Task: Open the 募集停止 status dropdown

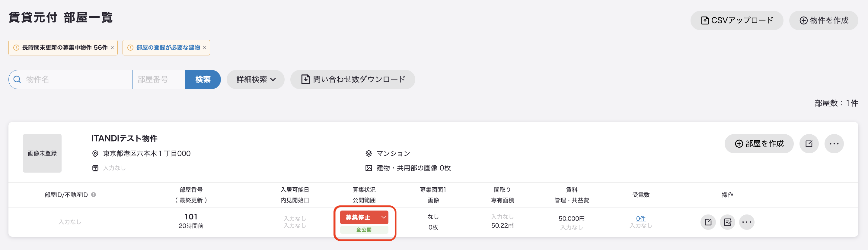Action: [364, 217]
